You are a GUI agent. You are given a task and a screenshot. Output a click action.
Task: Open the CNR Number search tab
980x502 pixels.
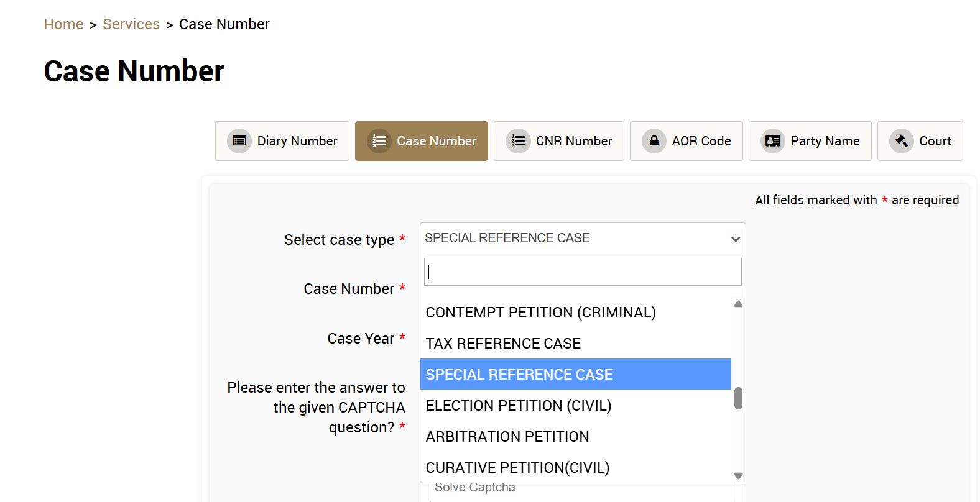pyautogui.click(x=558, y=141)
